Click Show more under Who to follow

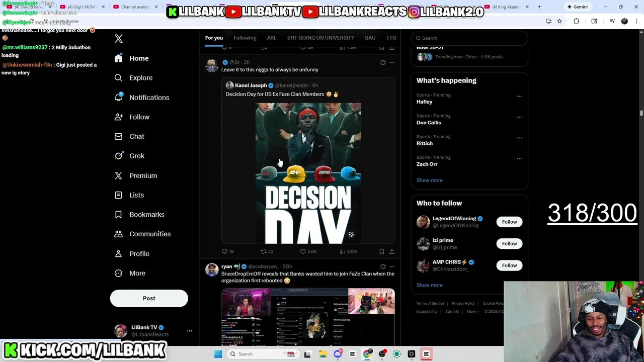pos(430,286)
